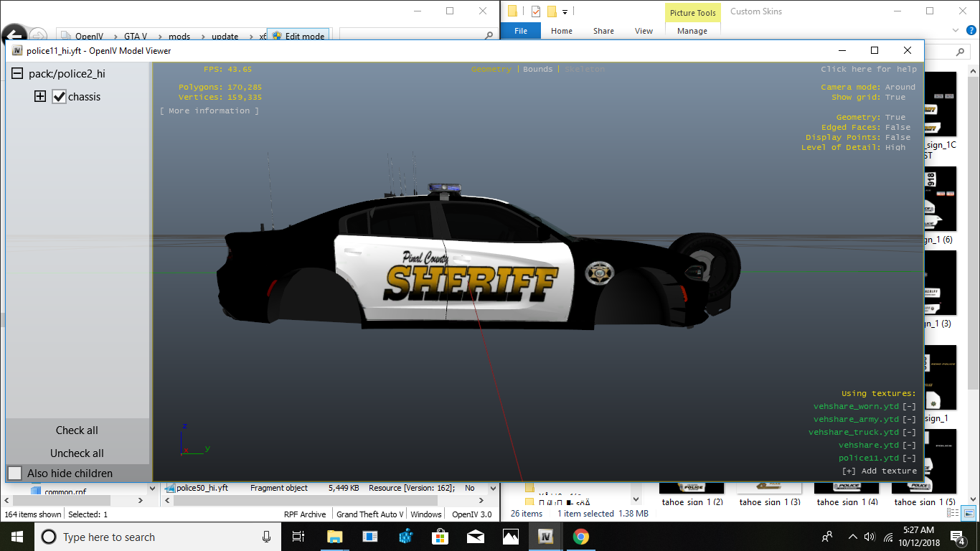Open the File tab in File Explorer
Screen dimensions: 980x551
point(521,31)
